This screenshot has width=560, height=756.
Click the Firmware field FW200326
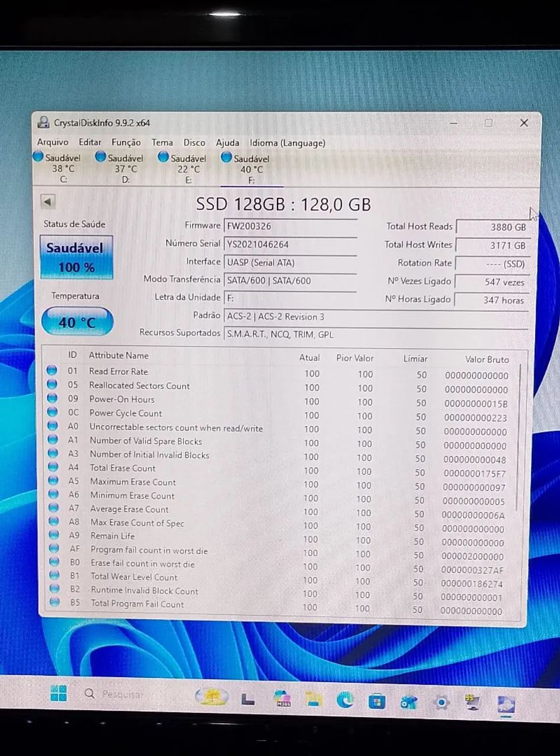tap(291, 226)
